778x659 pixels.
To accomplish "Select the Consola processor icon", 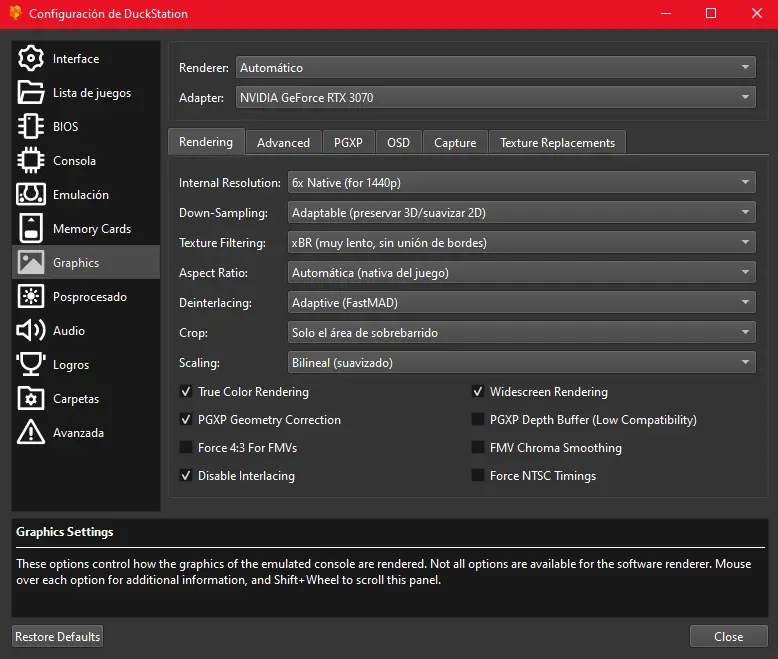I will [31, 160].
